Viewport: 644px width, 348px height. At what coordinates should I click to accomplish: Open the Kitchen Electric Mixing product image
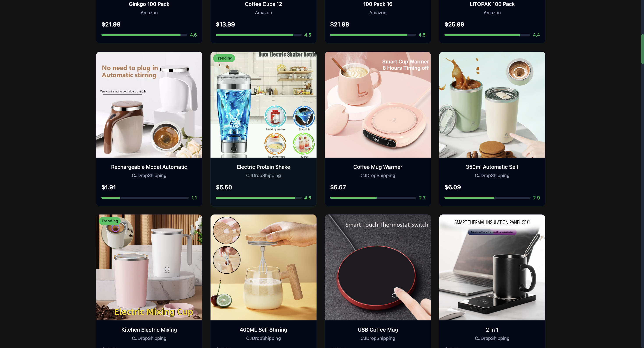pos(149,267)
